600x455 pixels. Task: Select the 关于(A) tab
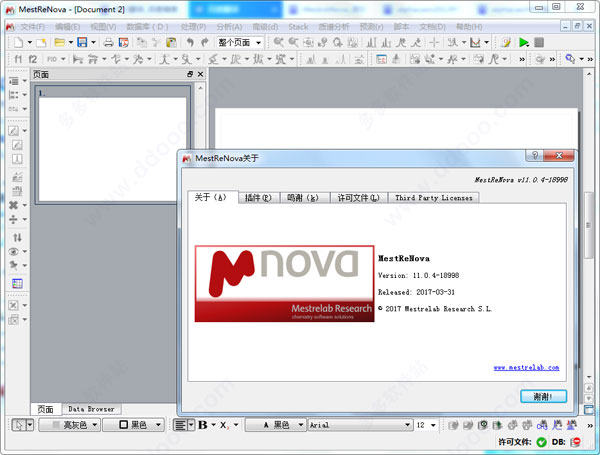coord(213,197)
